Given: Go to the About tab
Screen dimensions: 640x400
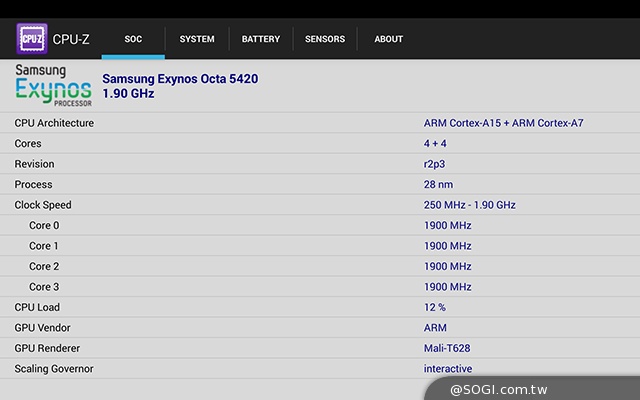Looking at the screenshot, I should coord(388,39).
